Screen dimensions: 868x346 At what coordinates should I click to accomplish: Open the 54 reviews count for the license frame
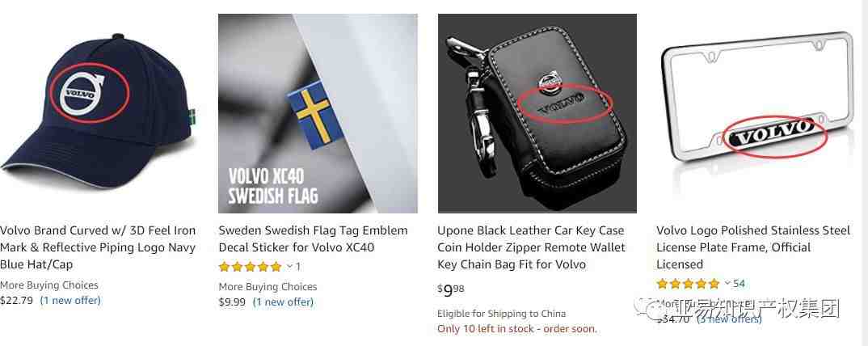(739, 284)
